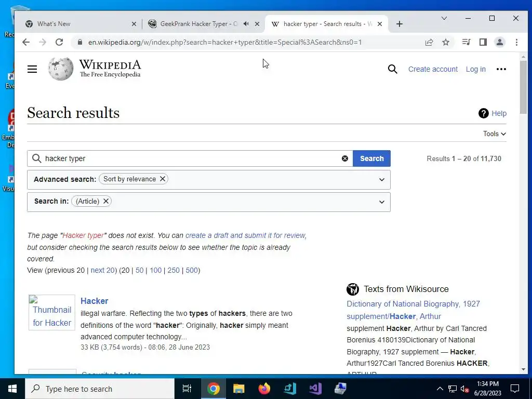Show 250 results per page

174,270
